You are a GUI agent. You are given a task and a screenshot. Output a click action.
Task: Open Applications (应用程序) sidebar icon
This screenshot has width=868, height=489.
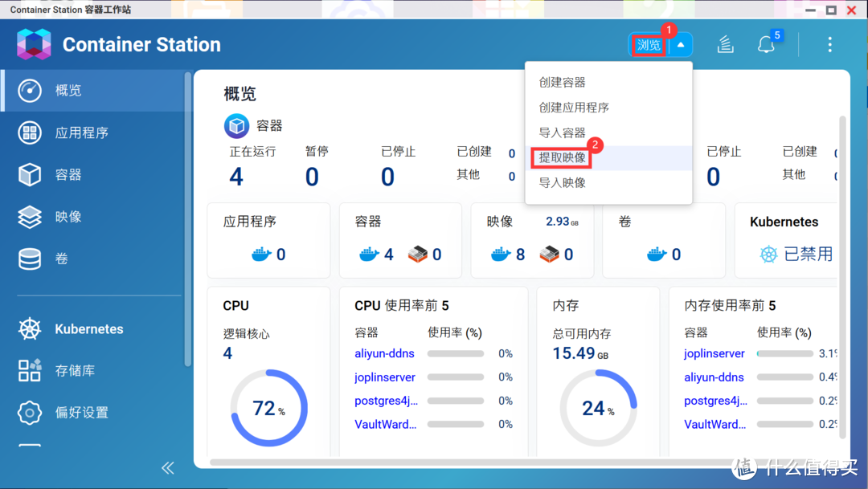(30, 132)
